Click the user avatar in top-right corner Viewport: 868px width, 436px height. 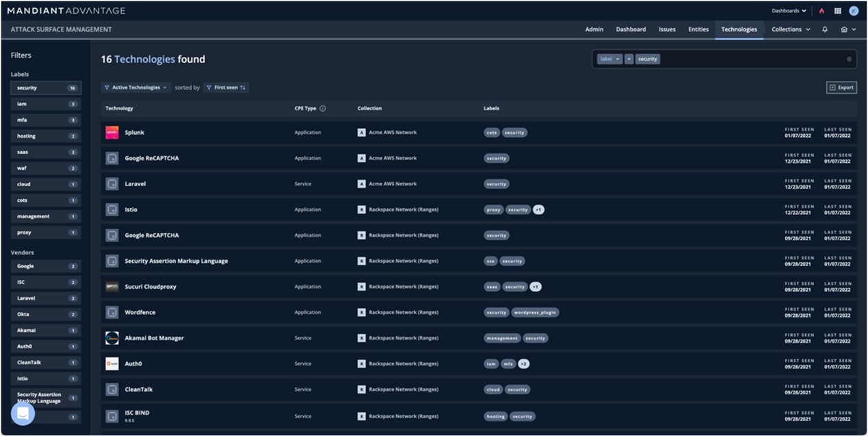[854, 11]
